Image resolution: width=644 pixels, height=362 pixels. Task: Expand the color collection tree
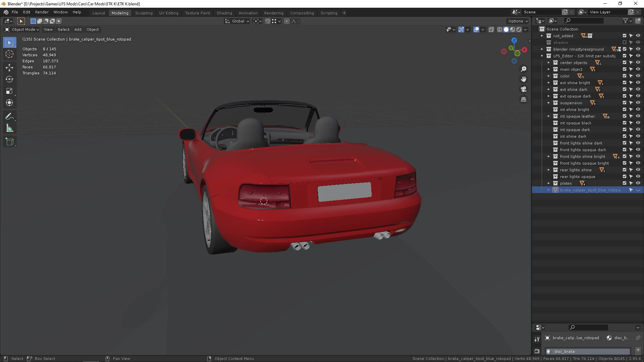click(549, 76)
